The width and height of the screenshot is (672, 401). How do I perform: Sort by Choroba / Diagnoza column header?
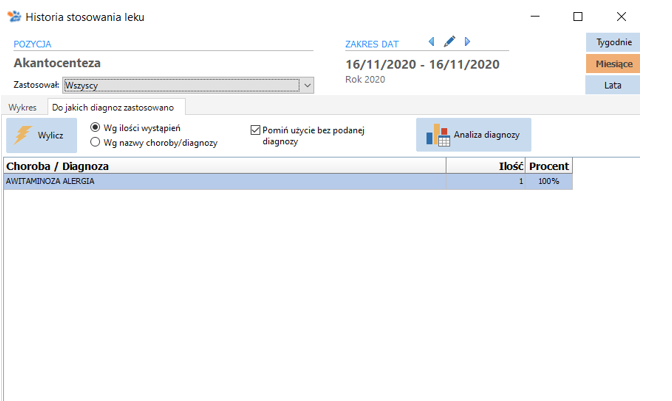[x=225, y=166]
